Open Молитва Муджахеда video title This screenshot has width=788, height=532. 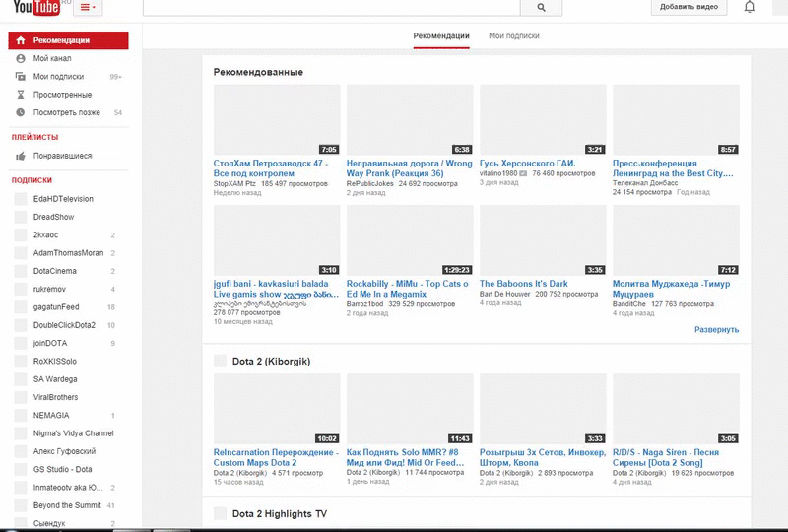[x=672, y=289]
